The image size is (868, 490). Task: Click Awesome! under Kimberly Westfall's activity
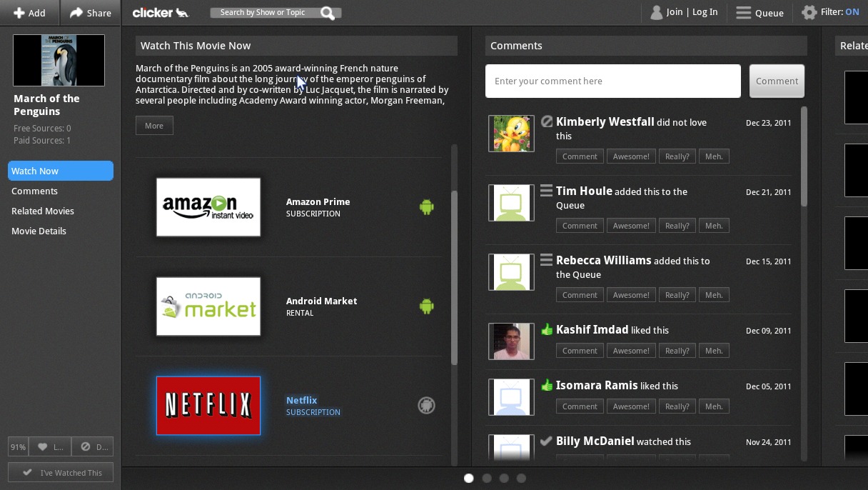tap(632, 156)
